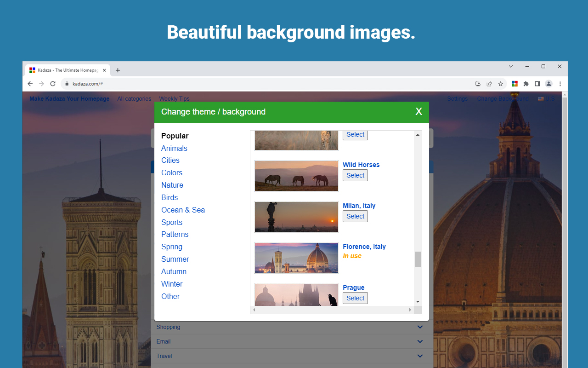Reload the kadaza.com page

pyautogui.click(x=52, y=83)
